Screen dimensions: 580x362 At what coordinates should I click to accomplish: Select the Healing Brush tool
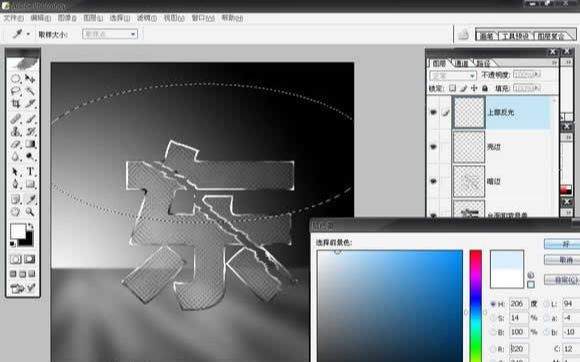tap(16, 119)
